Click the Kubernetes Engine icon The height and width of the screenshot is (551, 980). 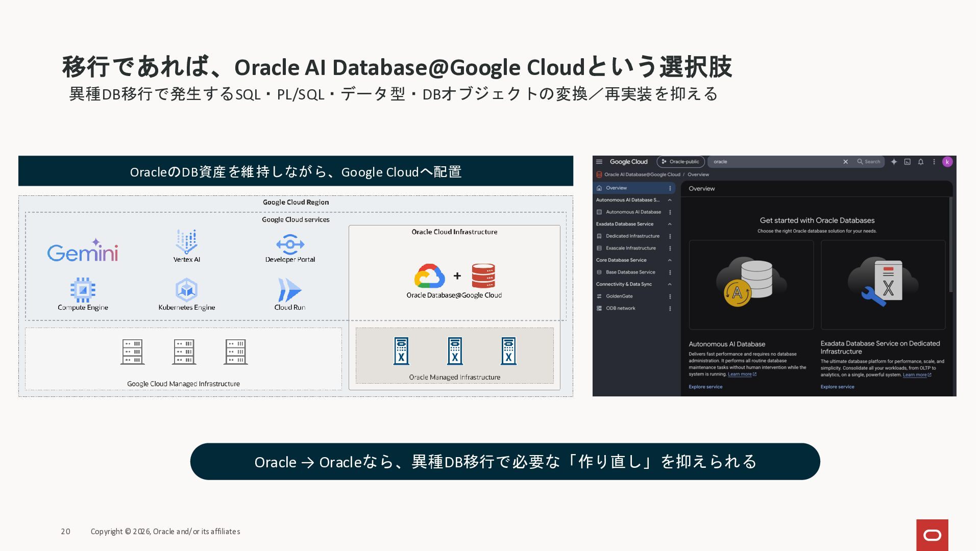coord(186,290)
